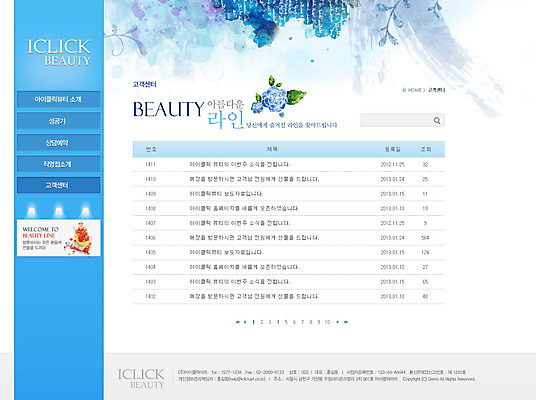Click date 2013.01.24 in row 1410

pos(392,179)
